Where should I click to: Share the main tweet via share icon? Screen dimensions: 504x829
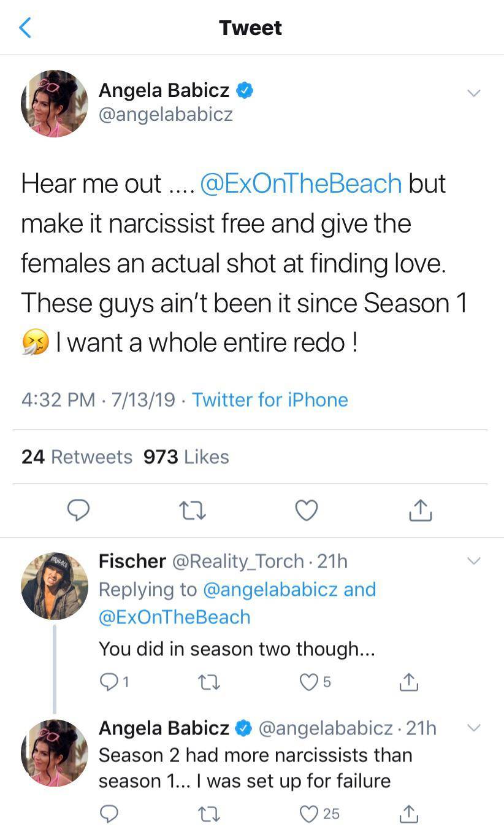tap(421, 510)
